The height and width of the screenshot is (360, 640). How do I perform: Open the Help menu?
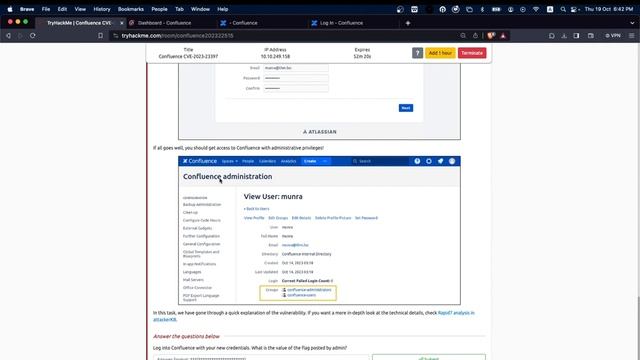click(222, 9)
